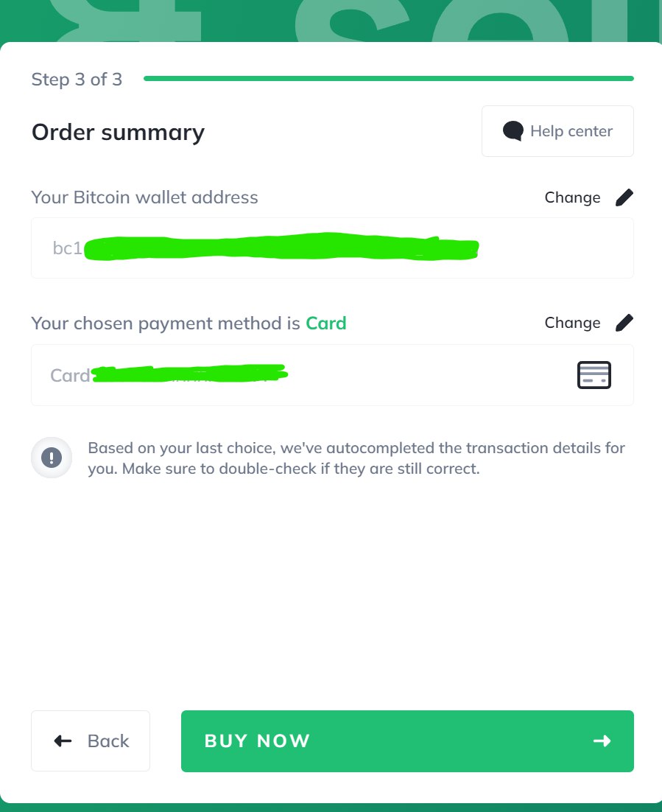
Task: Go Back to the previous step
Action: coord(91,741)
